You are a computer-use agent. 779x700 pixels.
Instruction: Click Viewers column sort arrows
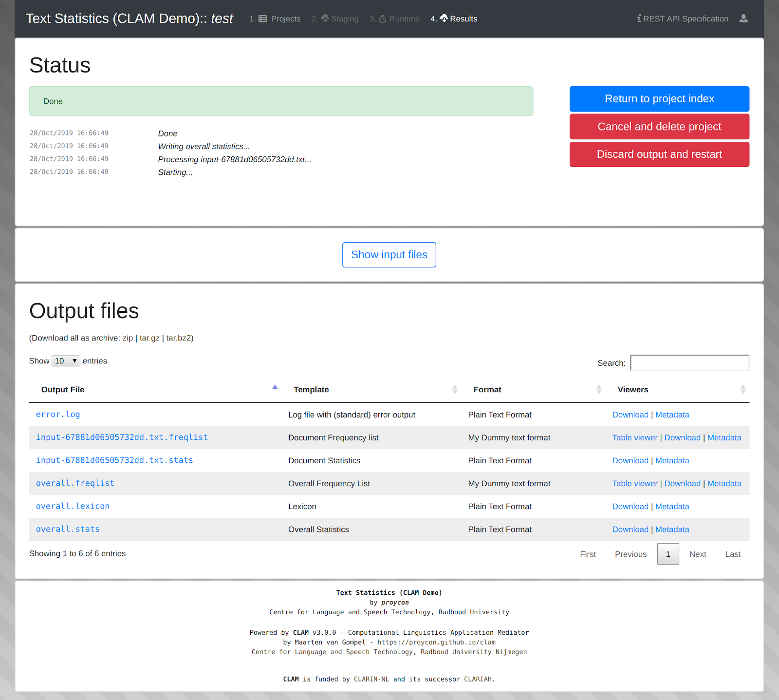point(742,389)
